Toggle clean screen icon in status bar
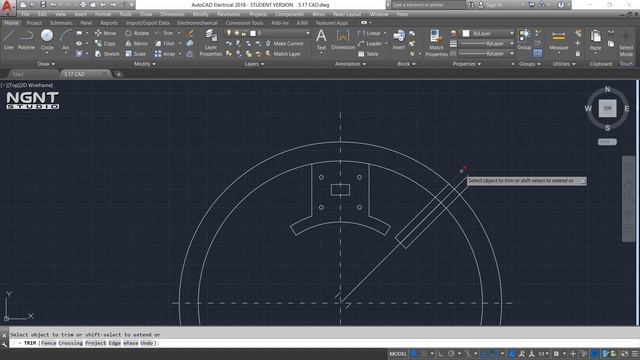Viewport: 640px width, 360px height. coord(624,353)
